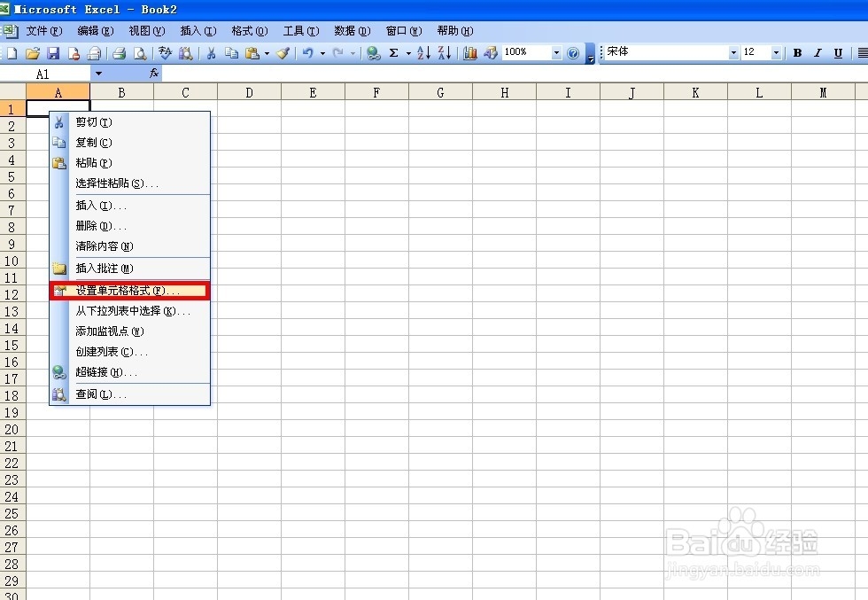Choose 插入批注(M) in the context menu
This screenshot has width=868, height=600.
pos(130,269)
